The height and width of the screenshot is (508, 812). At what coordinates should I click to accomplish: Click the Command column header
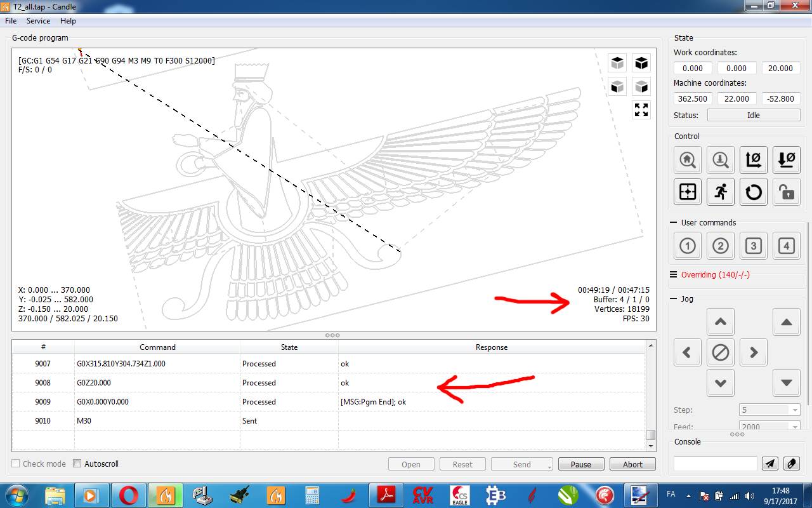[x=157, y=347]
